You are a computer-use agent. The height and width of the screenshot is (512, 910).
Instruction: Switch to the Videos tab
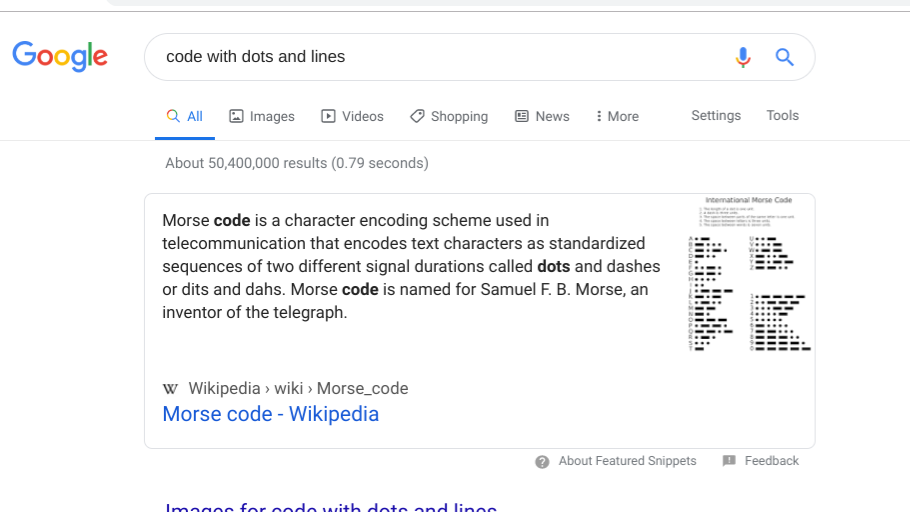click(352, 116)
